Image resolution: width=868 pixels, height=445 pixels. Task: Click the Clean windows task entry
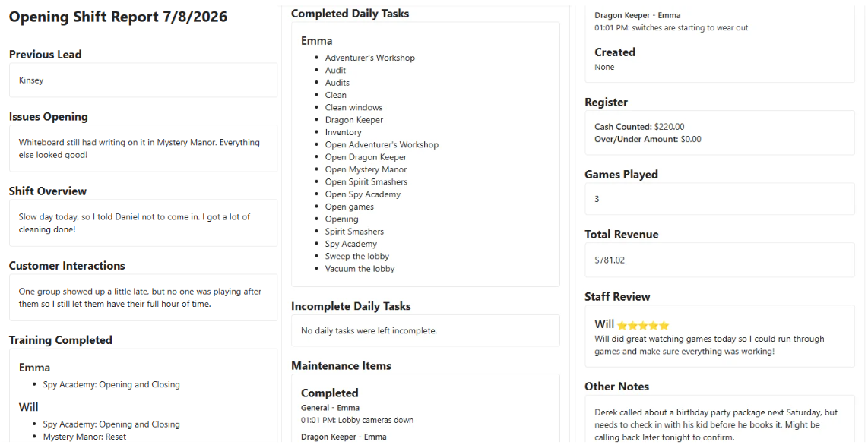coord(353,107)
